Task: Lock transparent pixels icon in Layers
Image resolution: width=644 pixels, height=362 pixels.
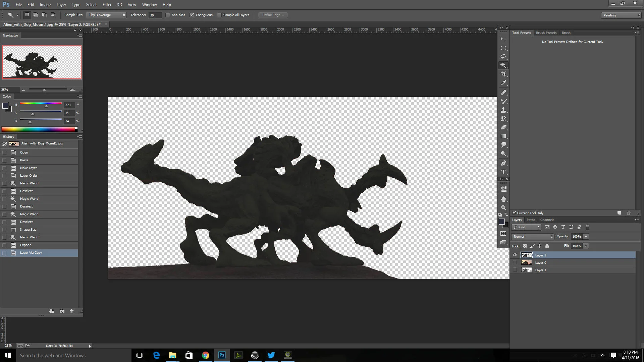Action: 525,246
